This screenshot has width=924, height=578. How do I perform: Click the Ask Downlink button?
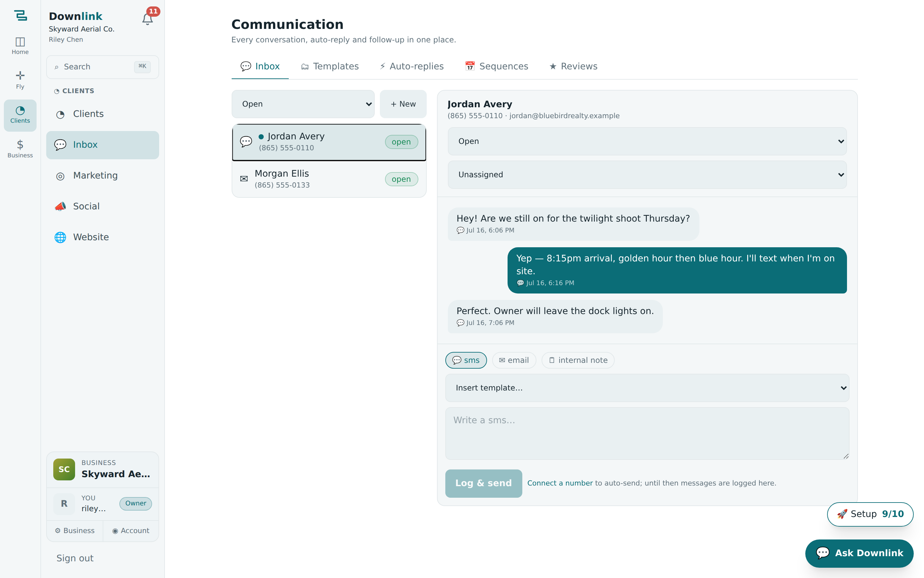click(859, 553)
